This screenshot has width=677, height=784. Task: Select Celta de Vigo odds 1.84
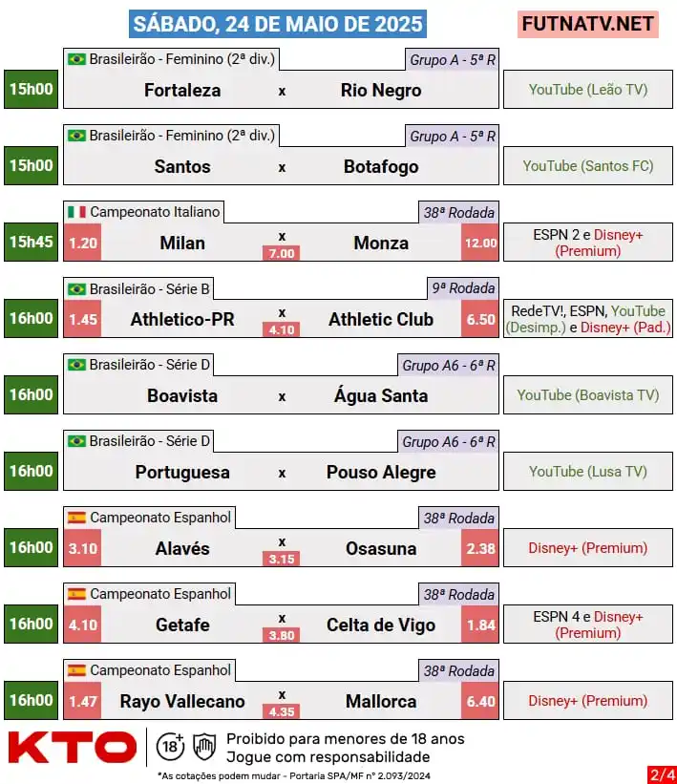480,625
